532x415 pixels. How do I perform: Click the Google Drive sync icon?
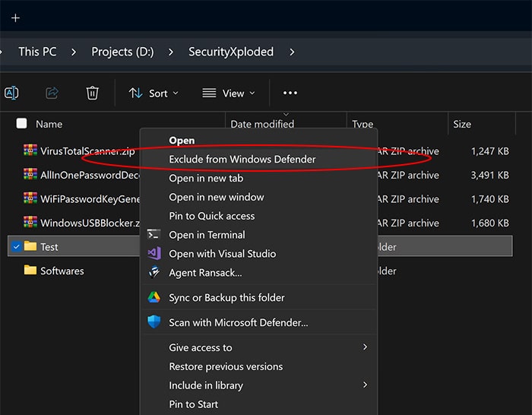[x=154, y=297]
